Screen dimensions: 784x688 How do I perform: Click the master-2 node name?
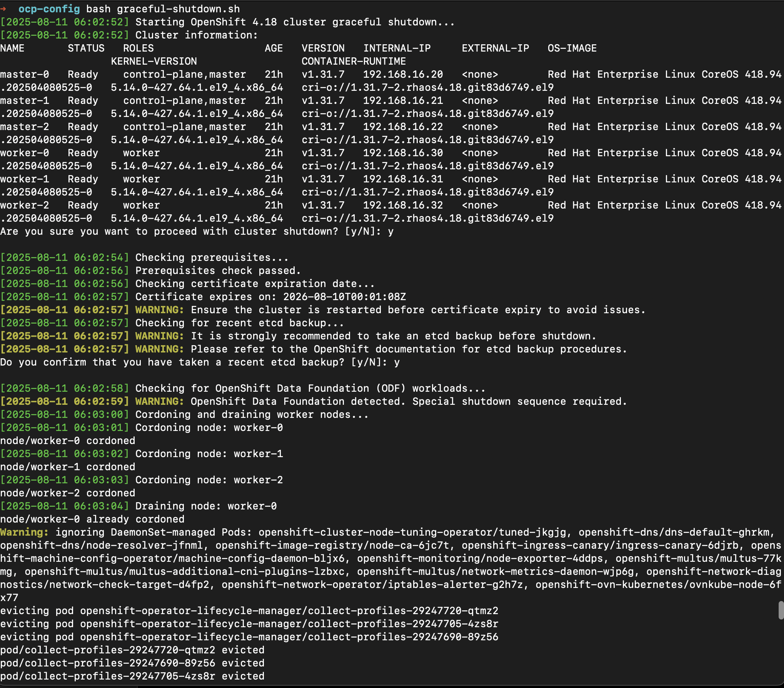click(25, 127)
